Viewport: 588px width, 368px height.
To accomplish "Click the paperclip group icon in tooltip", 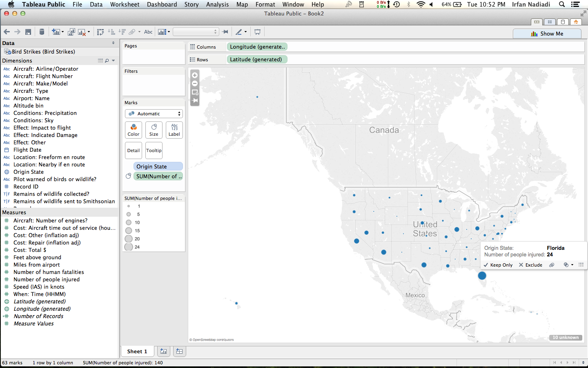I will tap(552, 265).
